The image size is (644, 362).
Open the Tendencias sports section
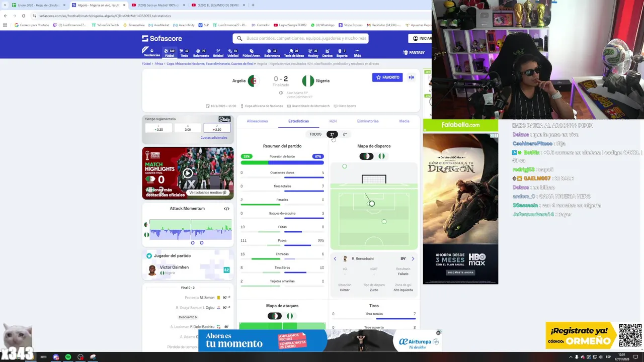point(151,52)
